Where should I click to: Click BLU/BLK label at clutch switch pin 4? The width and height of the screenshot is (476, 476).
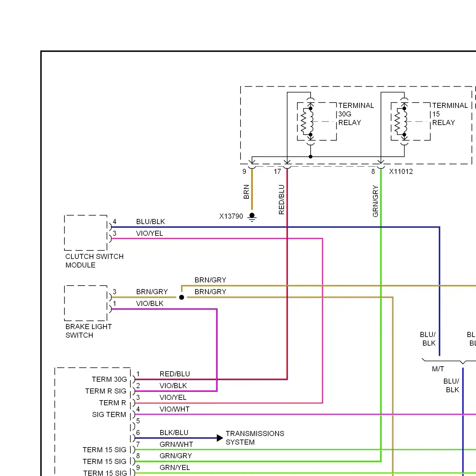coord(150,221)
